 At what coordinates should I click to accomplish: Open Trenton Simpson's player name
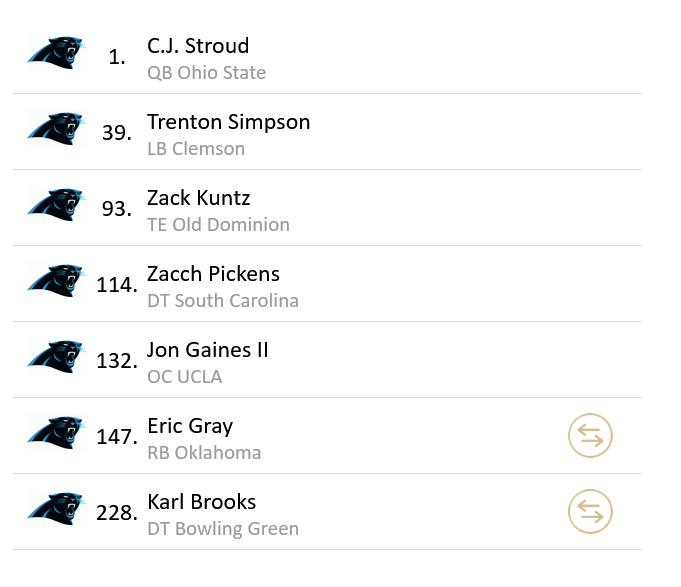[228, 122]
